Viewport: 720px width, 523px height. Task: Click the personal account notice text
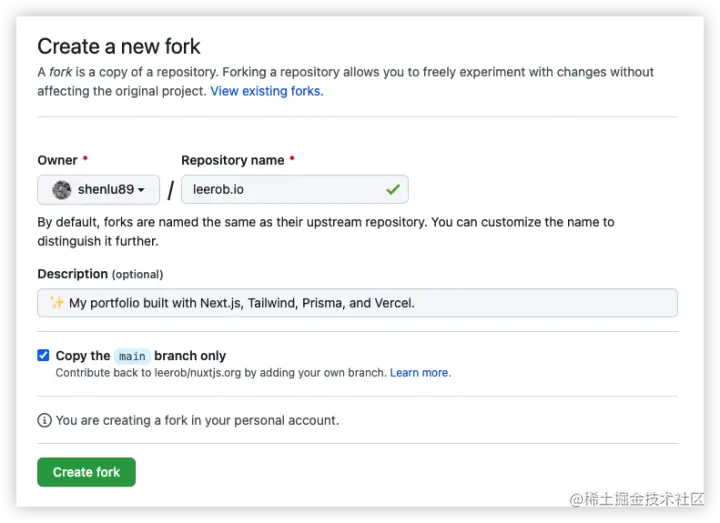(197, 420)
